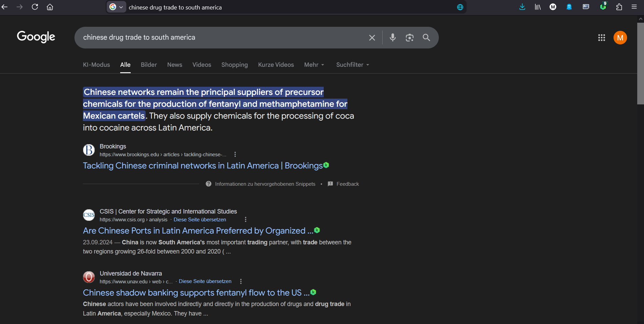Screen dimensions: 644x324
Task: Click the Google logo
Action: coord(36,37)
